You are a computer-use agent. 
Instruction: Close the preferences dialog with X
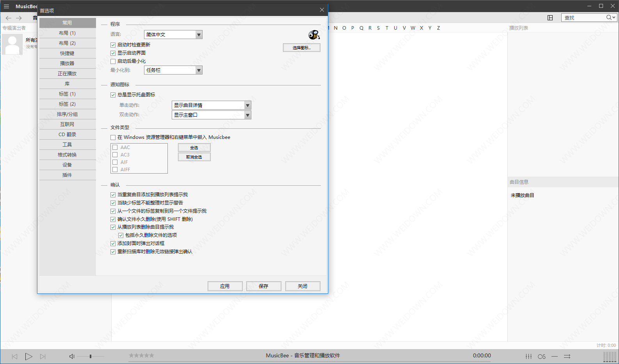[322, 10]
